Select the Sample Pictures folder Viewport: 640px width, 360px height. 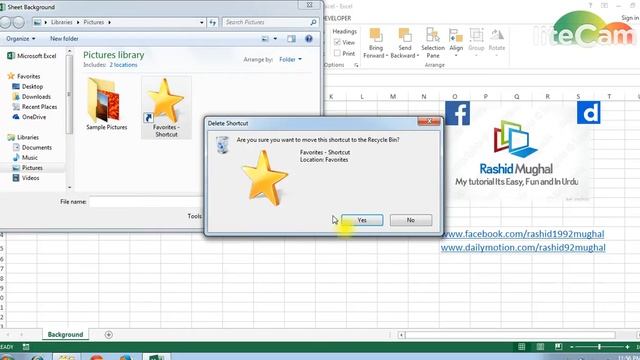[x=107, y=104]
